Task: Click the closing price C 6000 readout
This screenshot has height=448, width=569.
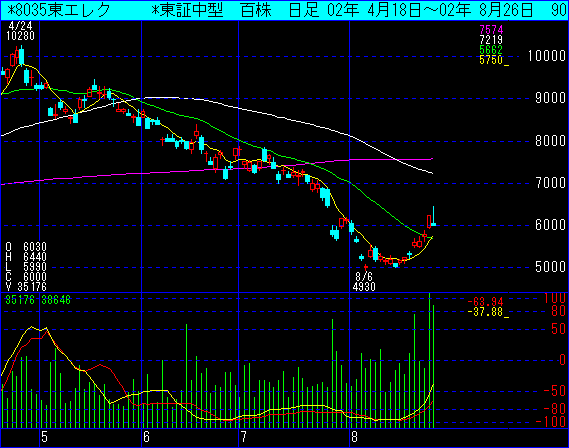Action: [26, 277]
